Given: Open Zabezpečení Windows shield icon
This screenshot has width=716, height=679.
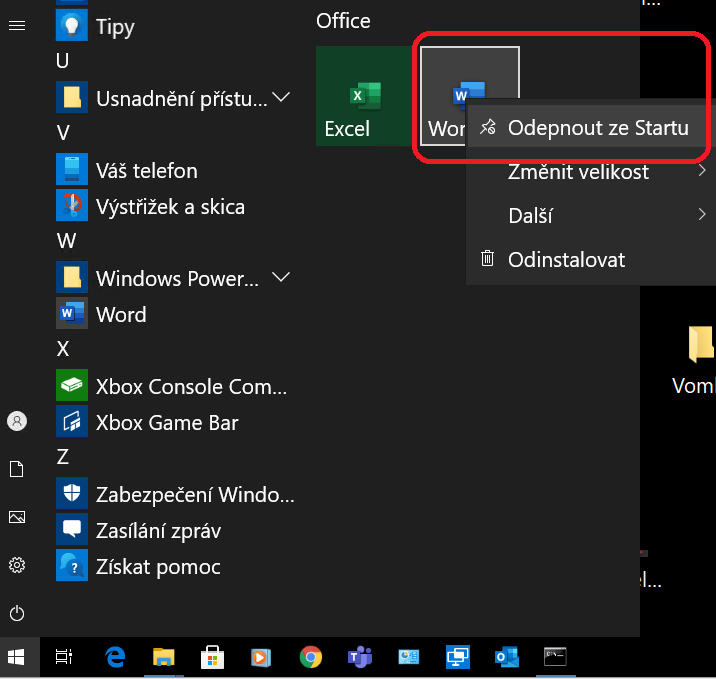Looking at the screenshot, I should [72, 493].
